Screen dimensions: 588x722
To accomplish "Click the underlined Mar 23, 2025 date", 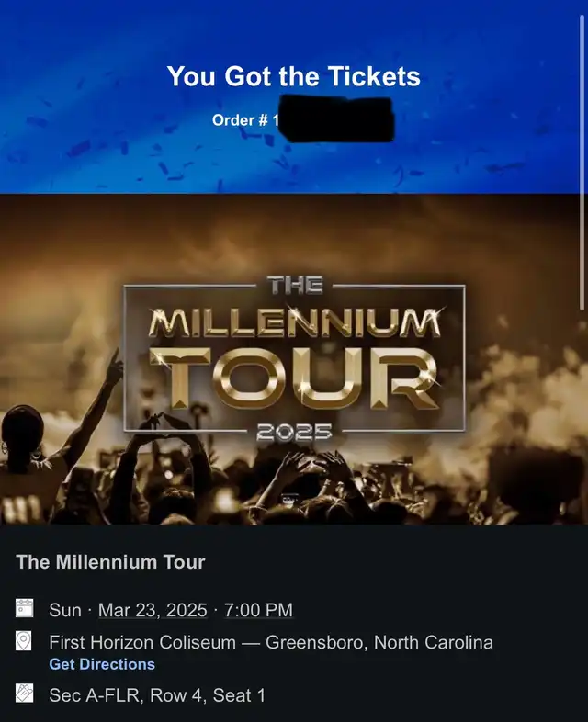I will coord(153,610).
